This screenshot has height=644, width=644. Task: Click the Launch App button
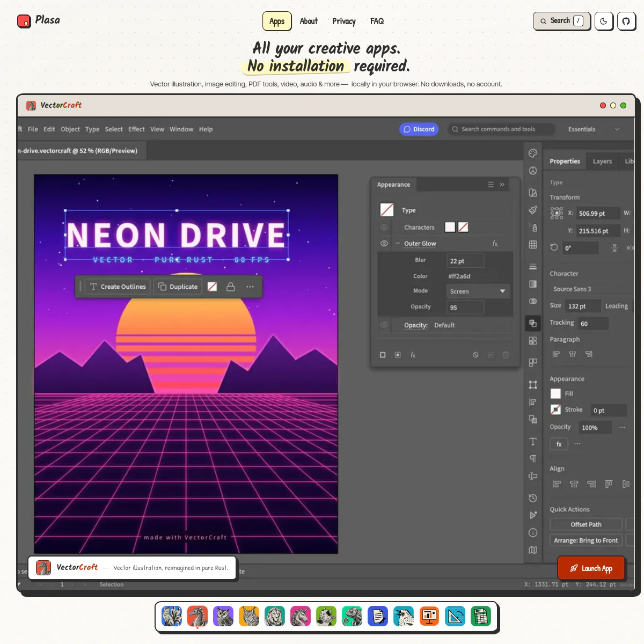tap(591, 568)
